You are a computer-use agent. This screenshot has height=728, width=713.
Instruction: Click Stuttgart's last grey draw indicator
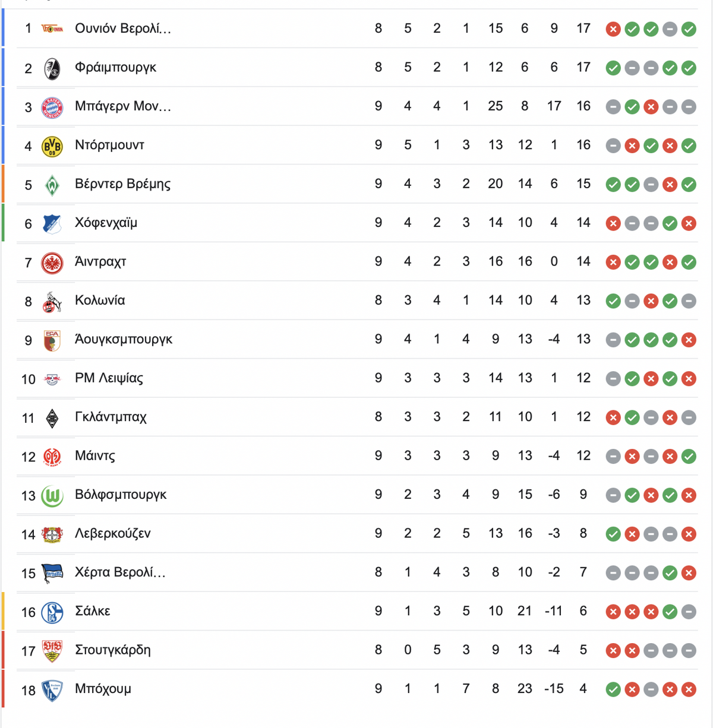[x=689, y=651]
